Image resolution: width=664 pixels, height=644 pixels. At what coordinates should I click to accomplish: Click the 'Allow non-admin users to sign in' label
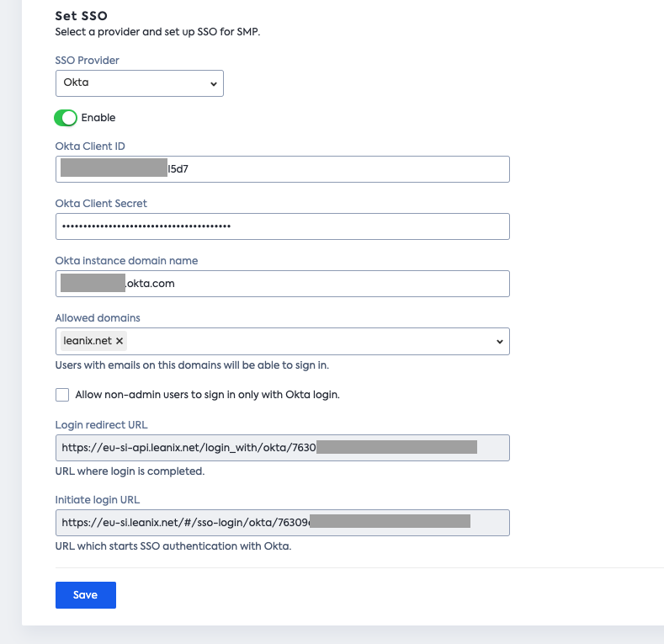208,395
